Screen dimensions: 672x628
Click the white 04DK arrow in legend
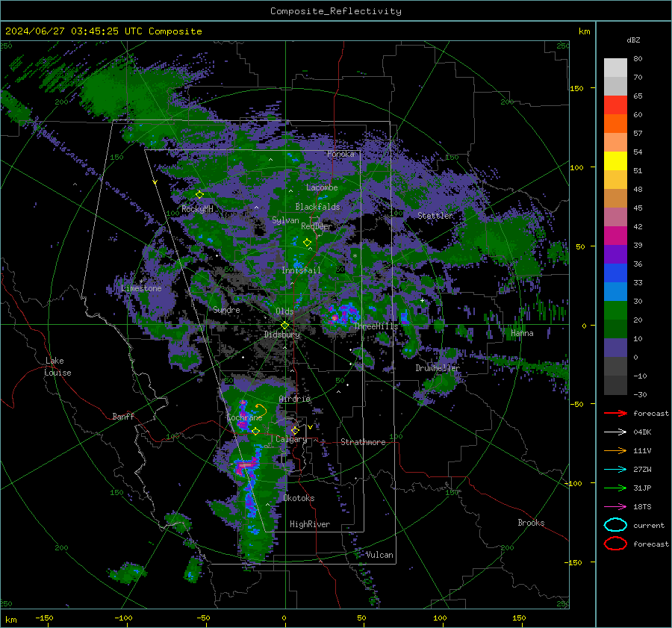(615, 432)
